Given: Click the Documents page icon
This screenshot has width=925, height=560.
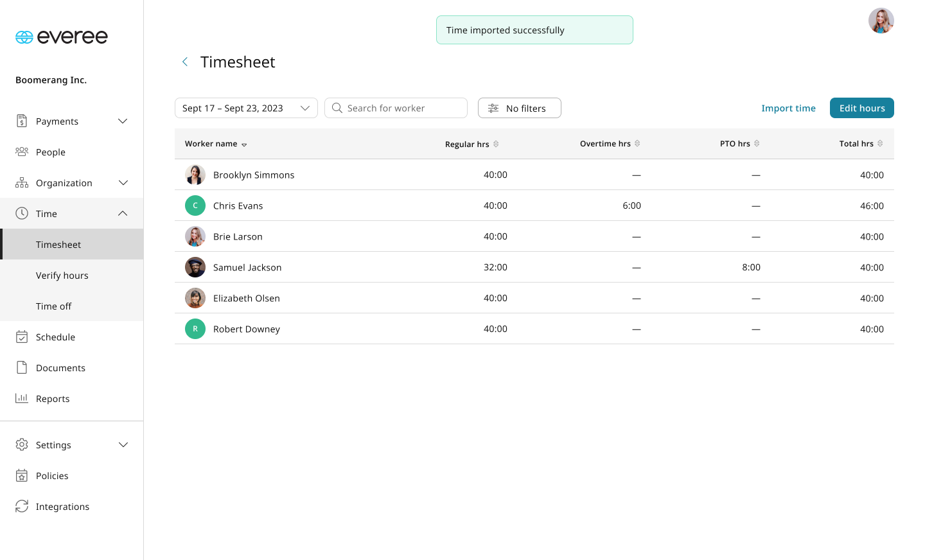Looking at the screenshot, I should pyautogui.click(x=22, y=367).
